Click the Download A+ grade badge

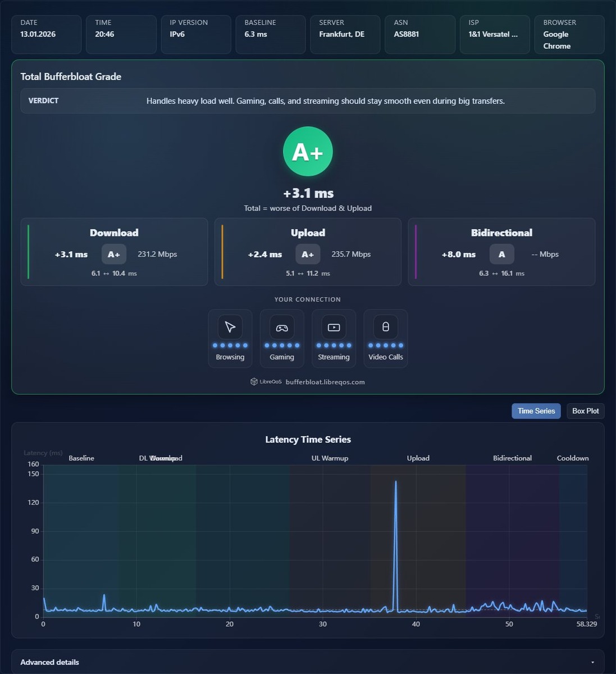point(114,254)
